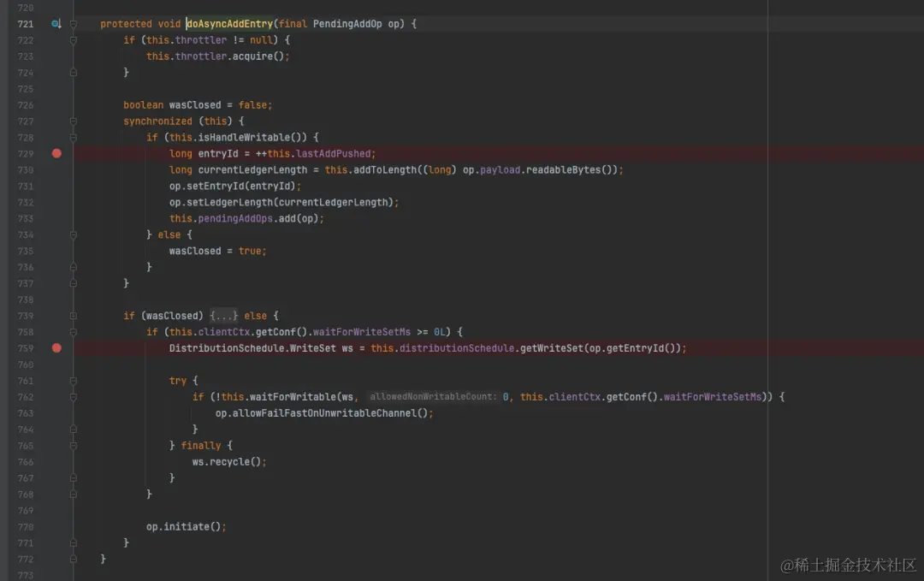
Task: Click the getWriteSet method call
Action: click(x=552, y=347)
